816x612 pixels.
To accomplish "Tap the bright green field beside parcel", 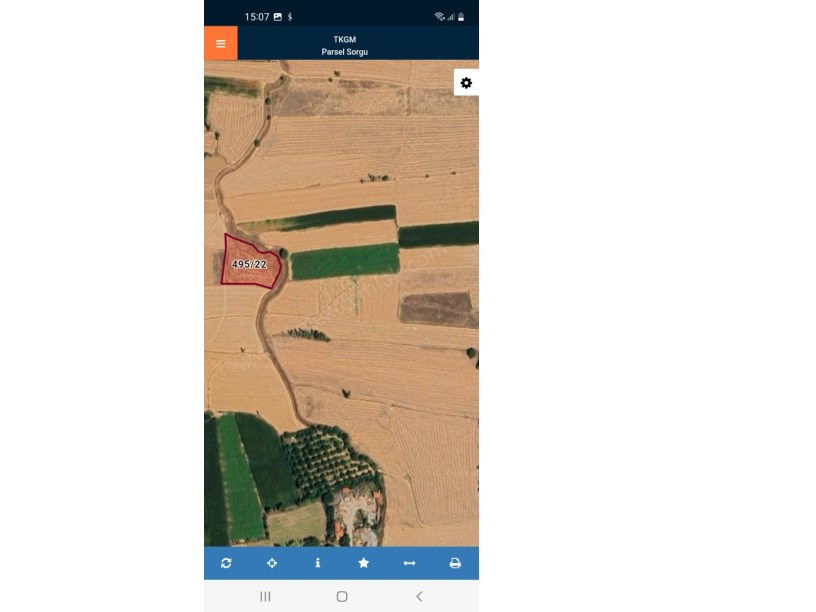I will pyautogui.click(x=345, y=261).
